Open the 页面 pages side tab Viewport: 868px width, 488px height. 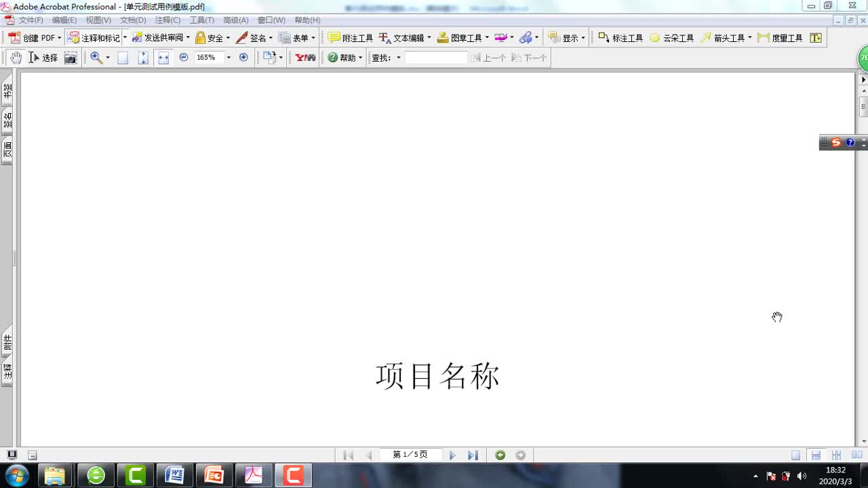coord(7,150)
